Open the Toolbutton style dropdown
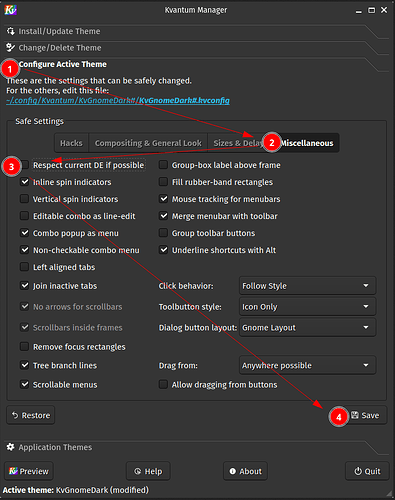 pyautogui.click(x=307, y=307)
